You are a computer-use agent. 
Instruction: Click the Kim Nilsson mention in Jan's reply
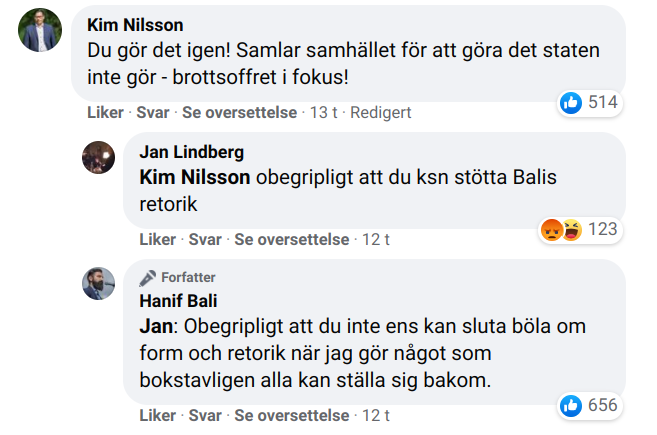(x=195, y=177)
